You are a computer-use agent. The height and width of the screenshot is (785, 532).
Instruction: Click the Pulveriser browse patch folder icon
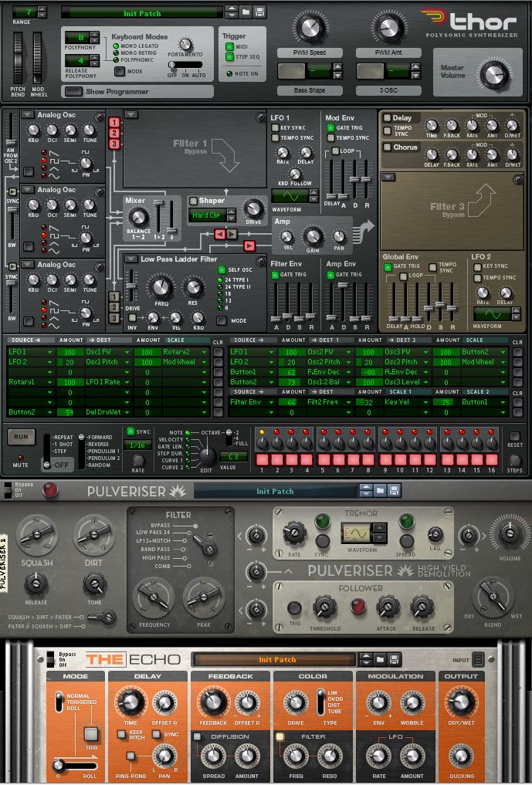point(380,491)
